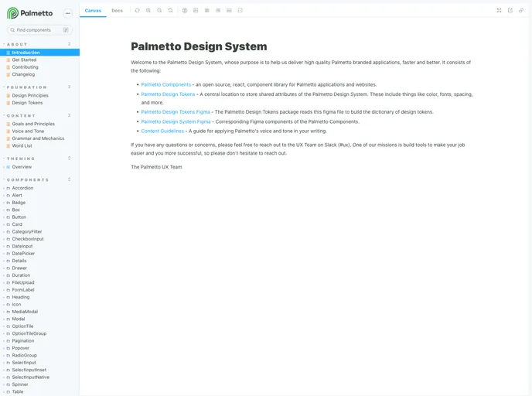Open the sidebar ellipsis menu

68,13
